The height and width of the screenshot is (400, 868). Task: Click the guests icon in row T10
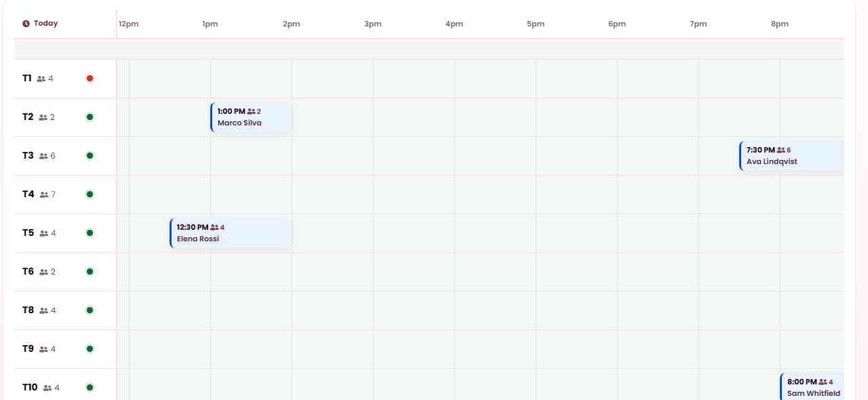point(47,388)
